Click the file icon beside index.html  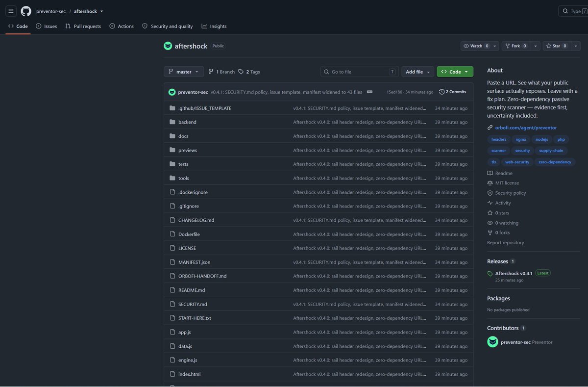click(x=172, y=374)
